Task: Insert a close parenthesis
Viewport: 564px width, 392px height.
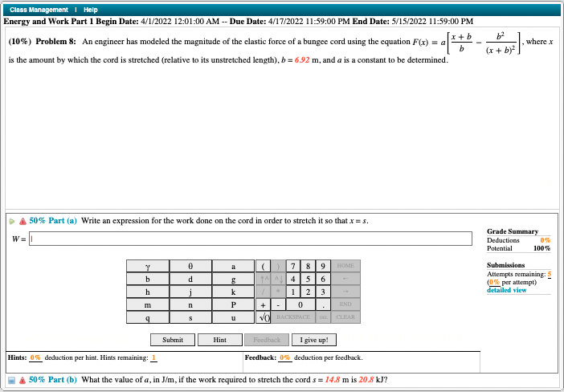Action: point(278,266)
